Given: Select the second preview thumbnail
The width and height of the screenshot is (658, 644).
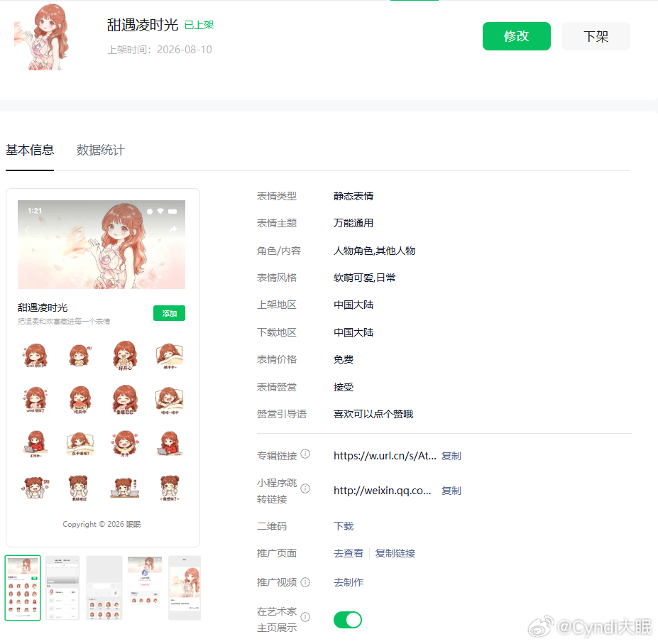Looking at the screenshot, I should point(62,588).
